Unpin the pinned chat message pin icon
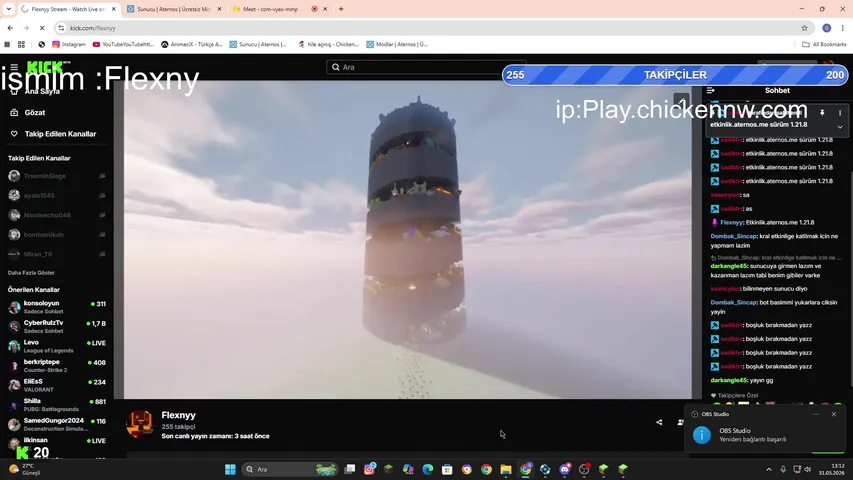 (823, 113)
